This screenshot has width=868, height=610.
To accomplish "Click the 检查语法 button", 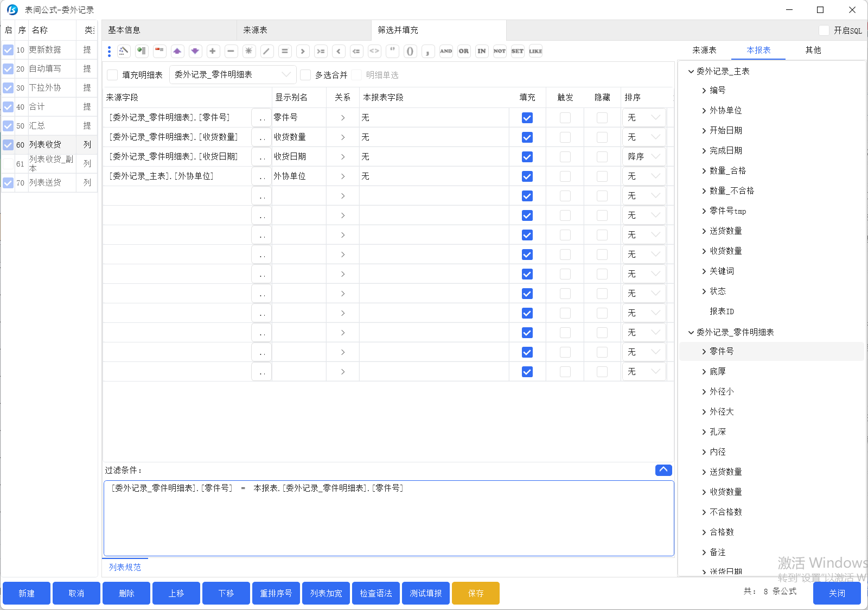I will (x=375, y=593).
